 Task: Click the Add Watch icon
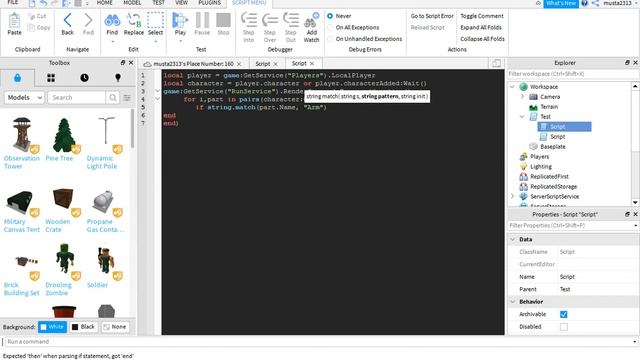pos(312,20)
